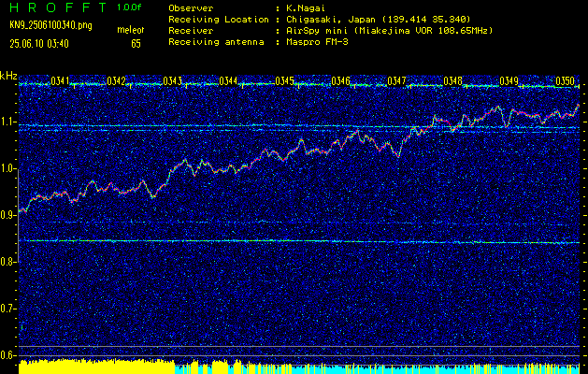Click the Receiving antenna label

216,42
